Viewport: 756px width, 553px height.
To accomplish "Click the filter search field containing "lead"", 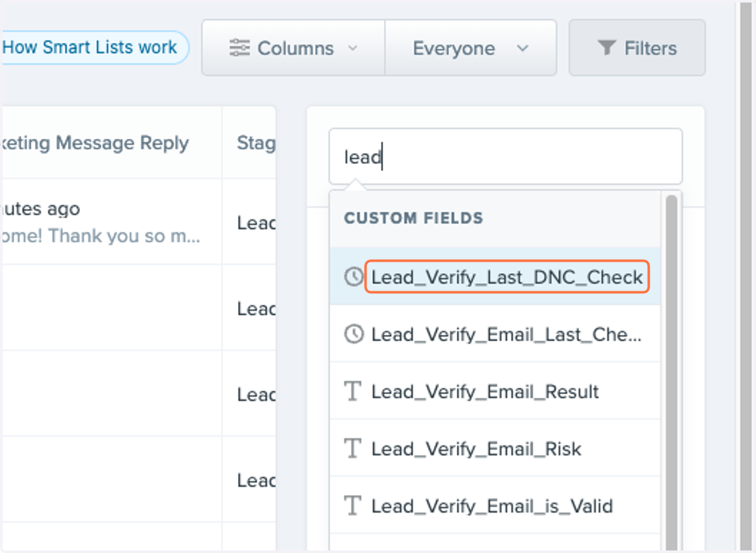I will (505, 156).
